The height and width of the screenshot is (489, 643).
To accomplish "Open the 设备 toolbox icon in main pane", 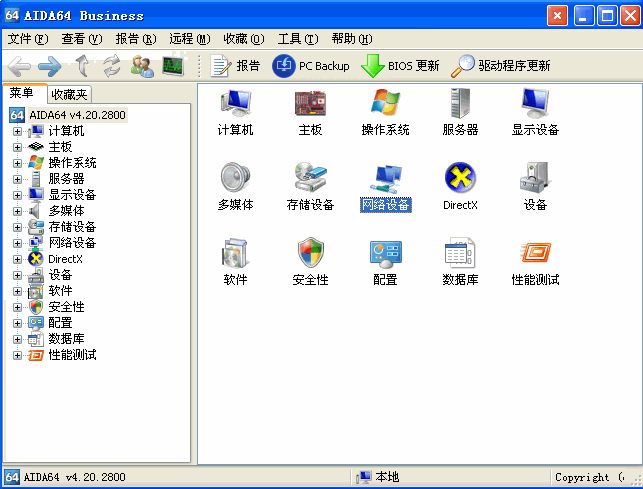I will 535,187.
